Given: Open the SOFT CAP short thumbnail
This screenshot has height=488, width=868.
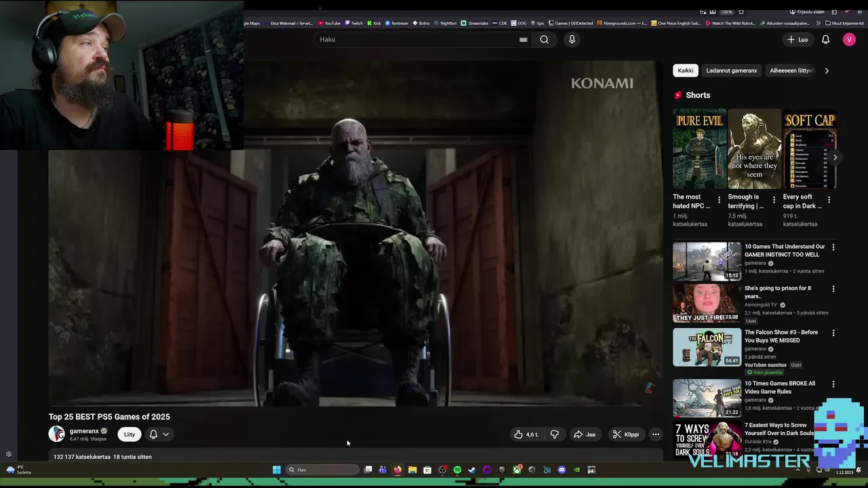Looking at the screenshot, I should (x=809, y=148).
